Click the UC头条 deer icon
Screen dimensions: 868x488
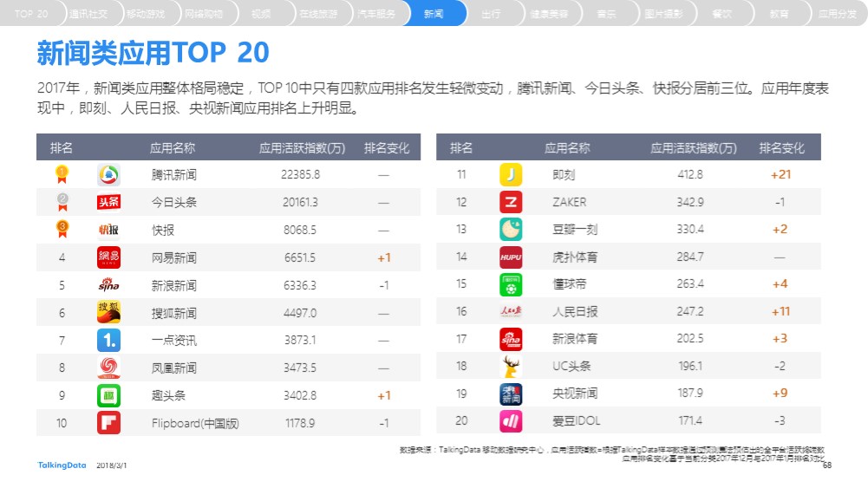[511, 367]
